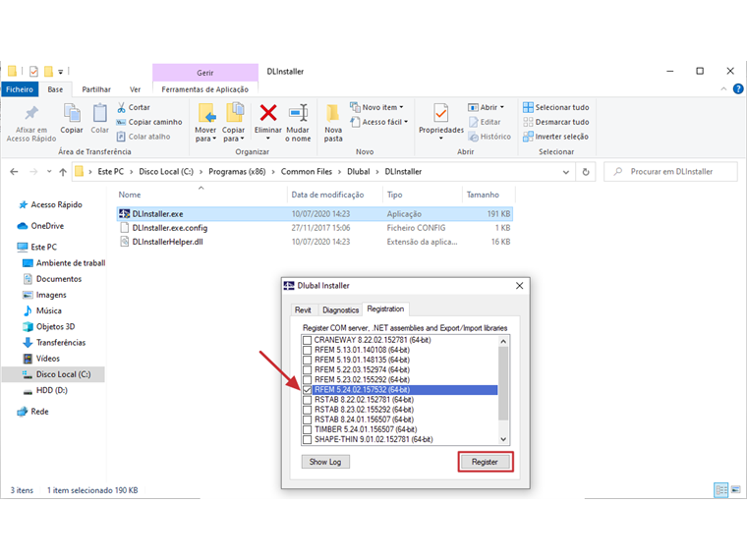Click the Propriedades icon

(x=440, y=113)
